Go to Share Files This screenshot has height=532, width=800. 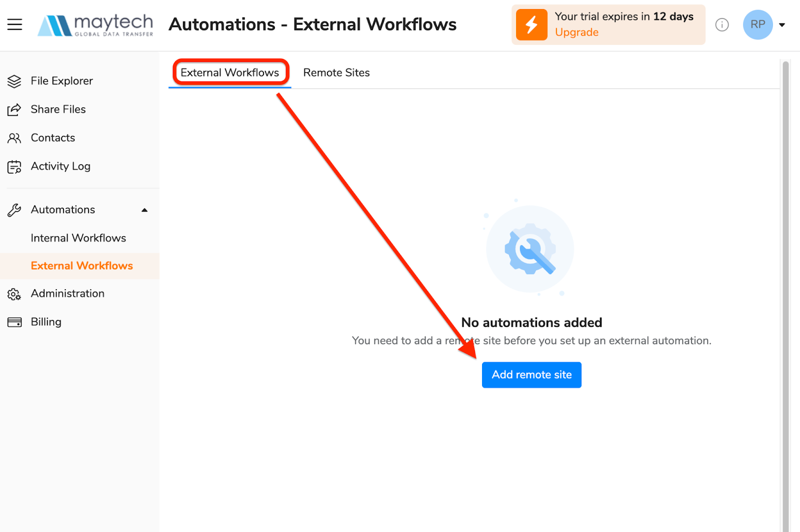click(58, 109)
